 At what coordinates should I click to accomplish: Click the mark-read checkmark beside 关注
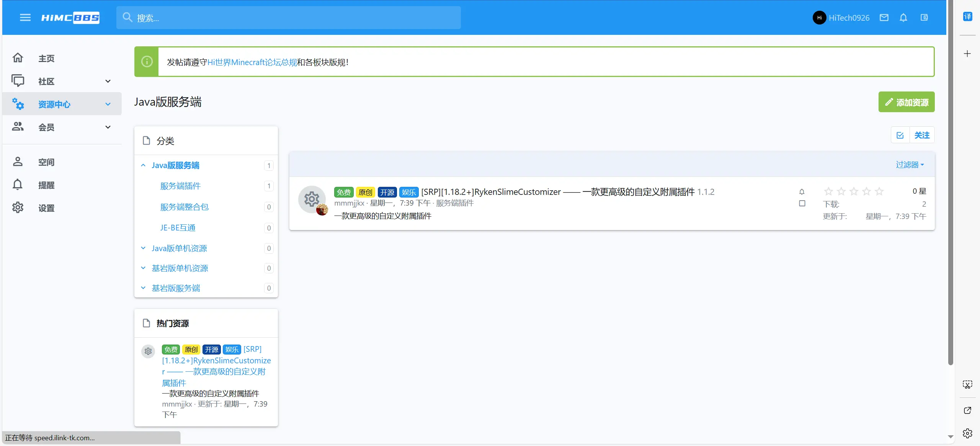(x=900, y=135)
